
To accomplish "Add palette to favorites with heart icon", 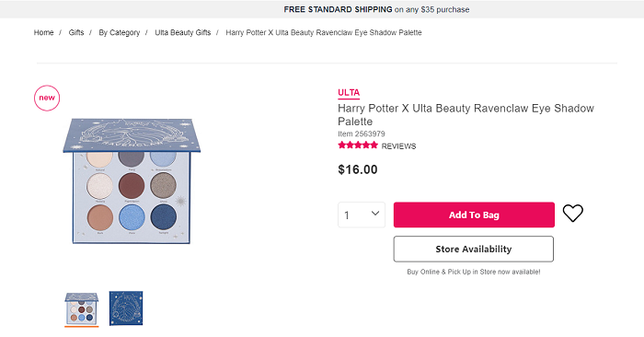I will [x=572, y=214].
